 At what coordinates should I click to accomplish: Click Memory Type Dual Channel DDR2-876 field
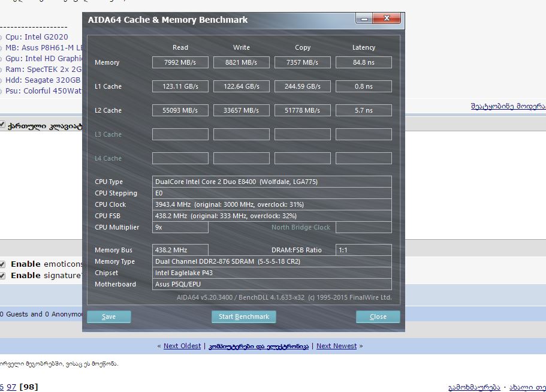pos(272,261)
